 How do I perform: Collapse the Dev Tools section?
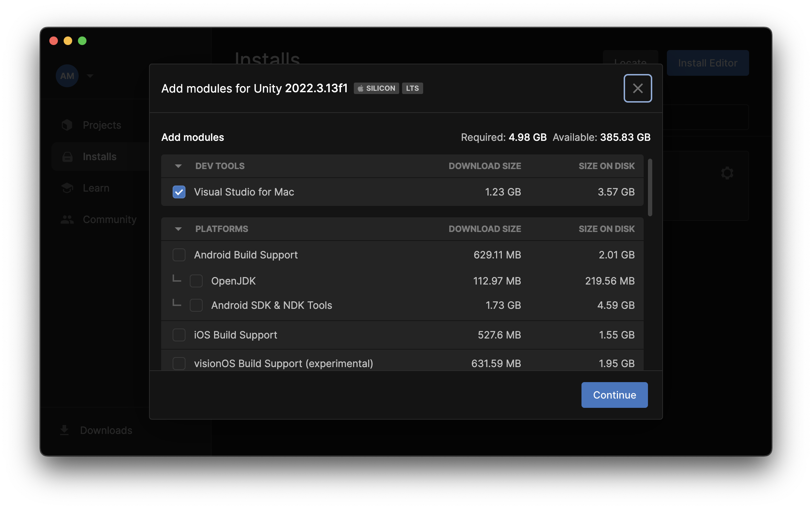(178, 166)
